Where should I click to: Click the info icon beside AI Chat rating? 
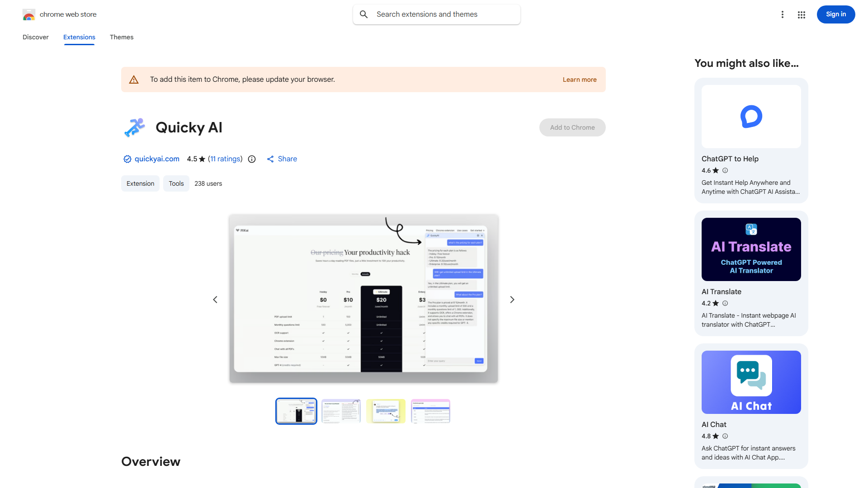coord(725,436)
